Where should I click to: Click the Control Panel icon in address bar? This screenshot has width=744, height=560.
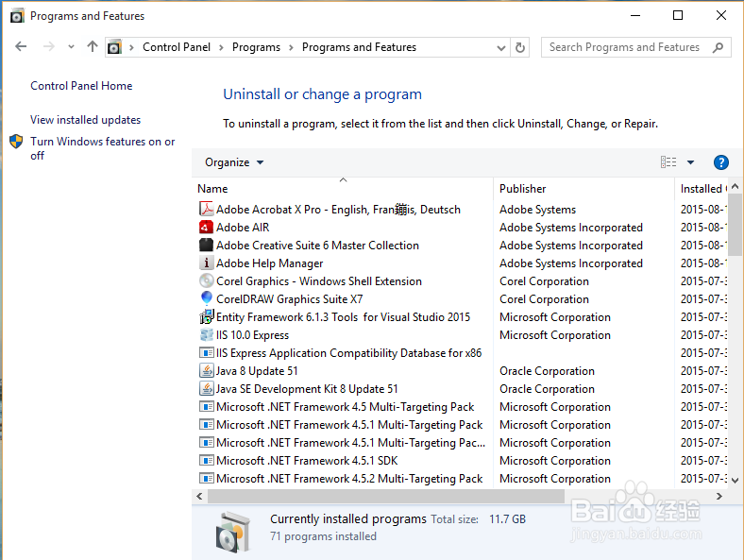pyautogui.click(x=114, y=47)
